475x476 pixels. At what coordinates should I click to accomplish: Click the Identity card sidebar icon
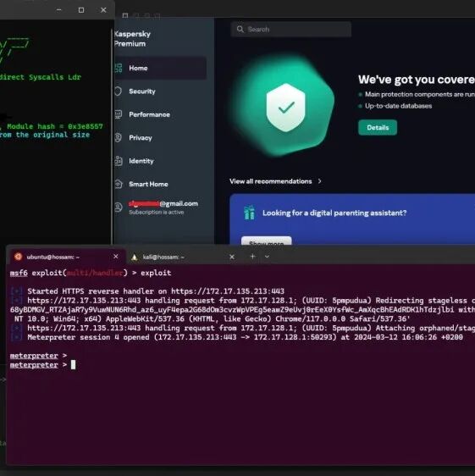coord(119,161)
